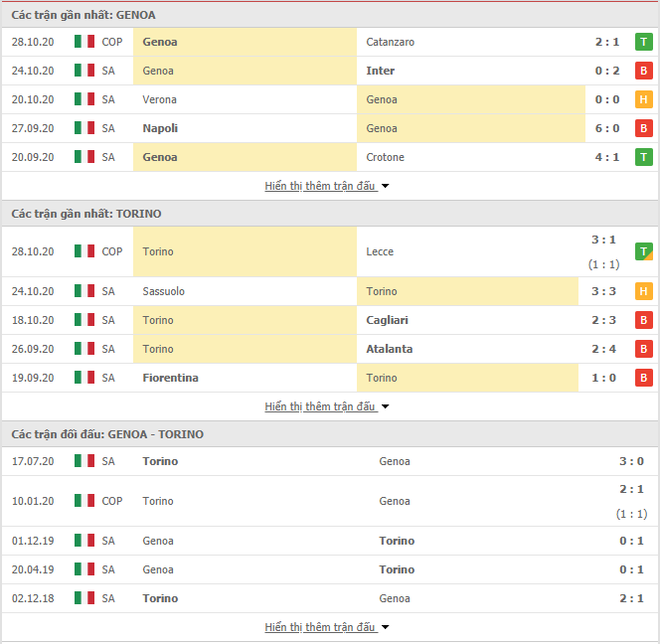The width and height of the screenshot is (660, 644).
Task: Click the date 20.04.19 in the head-to-head list
Action: [x=33, y=569]
